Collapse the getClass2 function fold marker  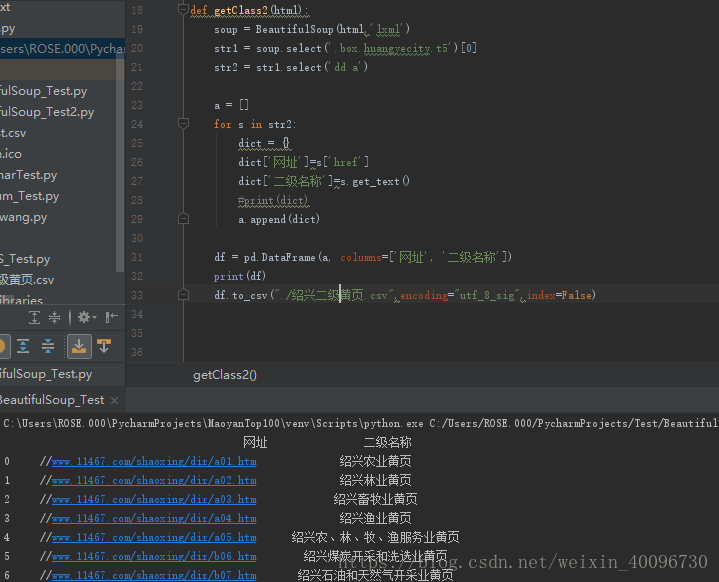tap(183, 9)
